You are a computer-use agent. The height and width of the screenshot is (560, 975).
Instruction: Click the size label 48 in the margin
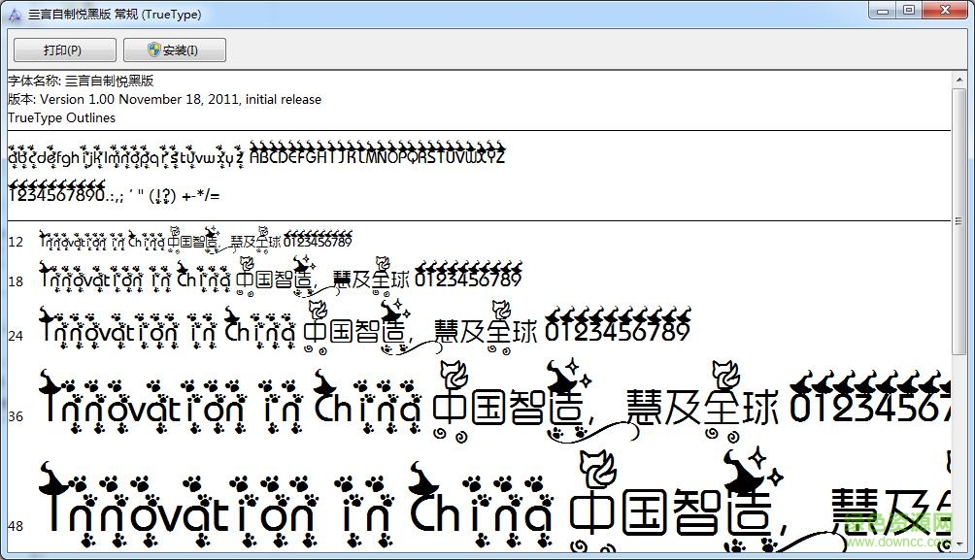[x=16, y=524]
